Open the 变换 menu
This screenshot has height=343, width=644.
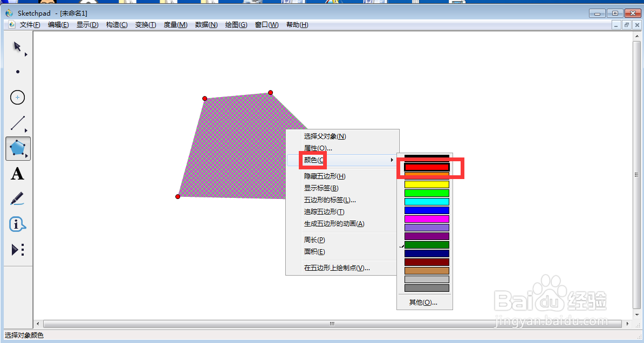[x=145, y=24]
